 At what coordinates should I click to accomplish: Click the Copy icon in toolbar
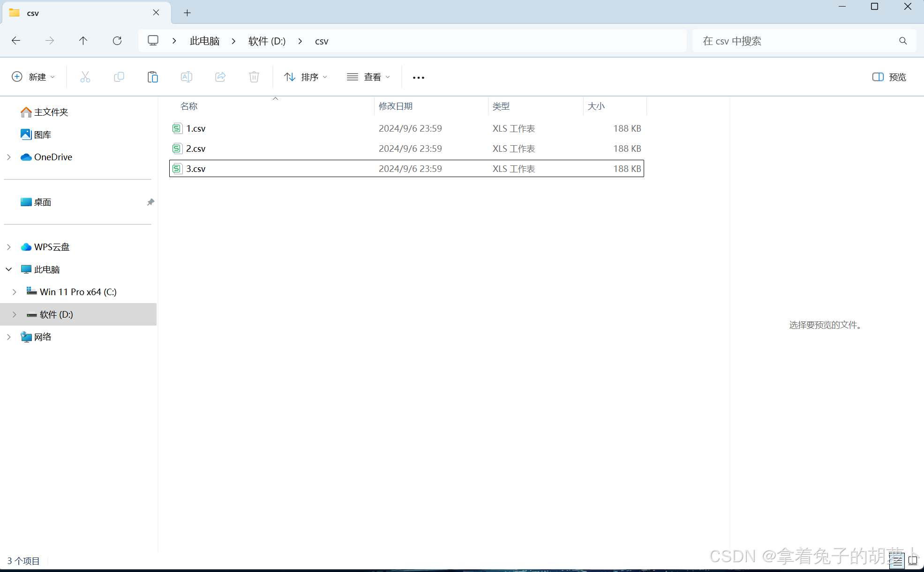pyautogui.click(x=119, y=77)
